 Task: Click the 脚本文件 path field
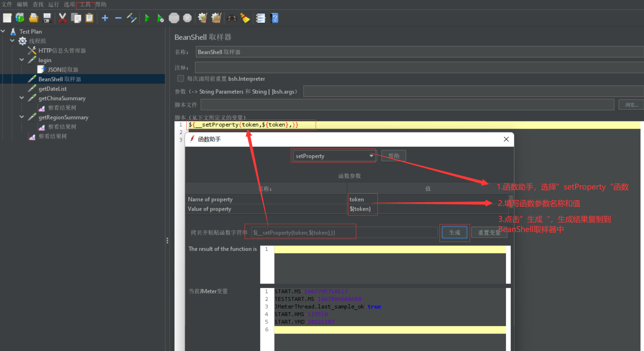tap(407, 105)
